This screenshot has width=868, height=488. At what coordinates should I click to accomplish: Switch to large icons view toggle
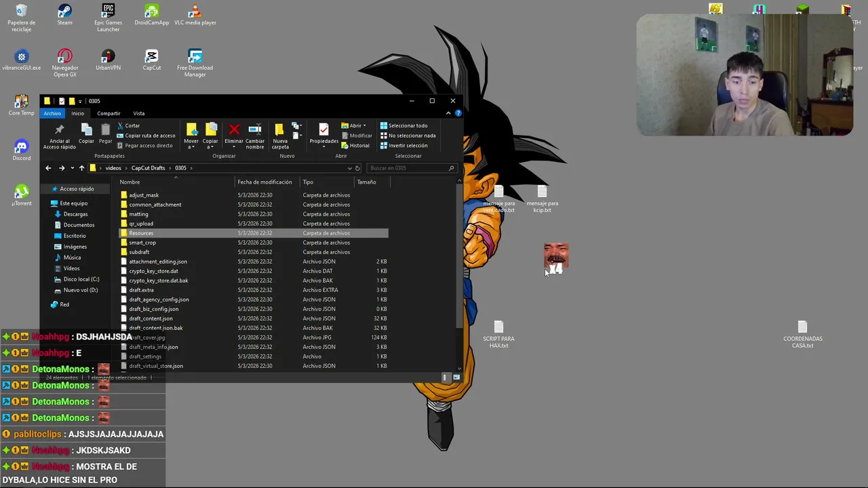[x=456, y=378]
